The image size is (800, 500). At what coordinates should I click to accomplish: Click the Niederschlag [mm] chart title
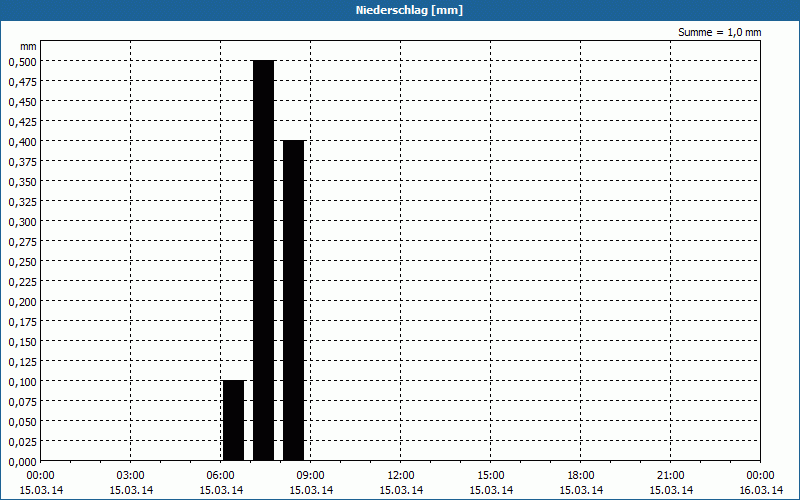tap(409, 10)
